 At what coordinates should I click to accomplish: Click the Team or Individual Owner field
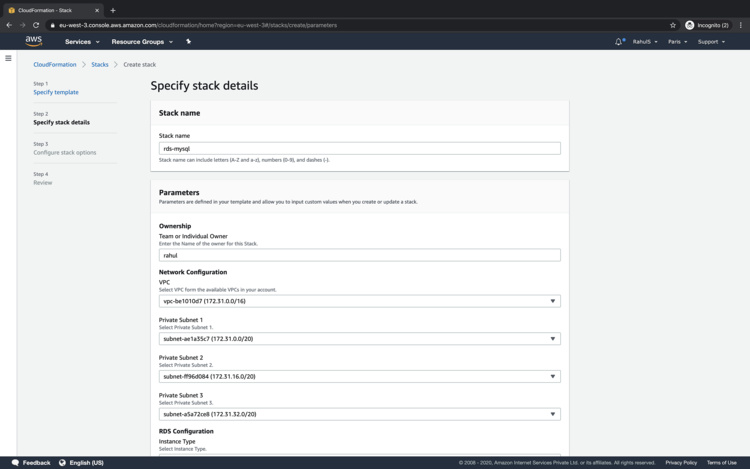(359, 255)
